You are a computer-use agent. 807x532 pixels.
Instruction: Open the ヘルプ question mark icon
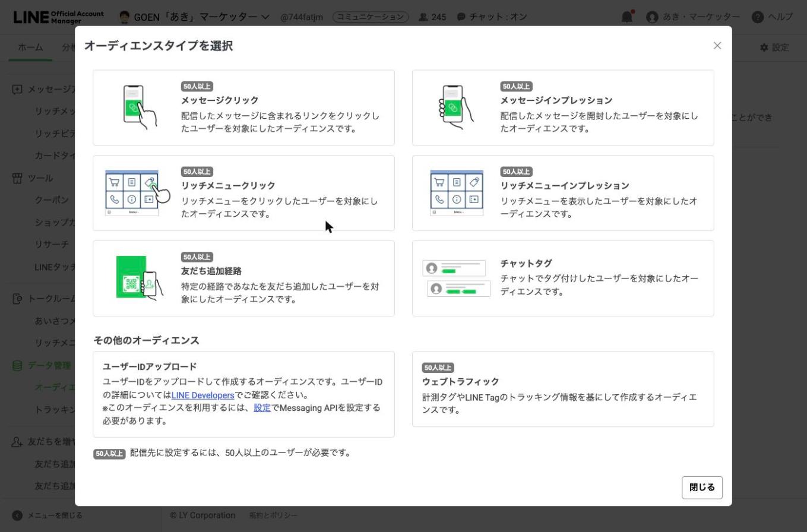coord(757,17)
